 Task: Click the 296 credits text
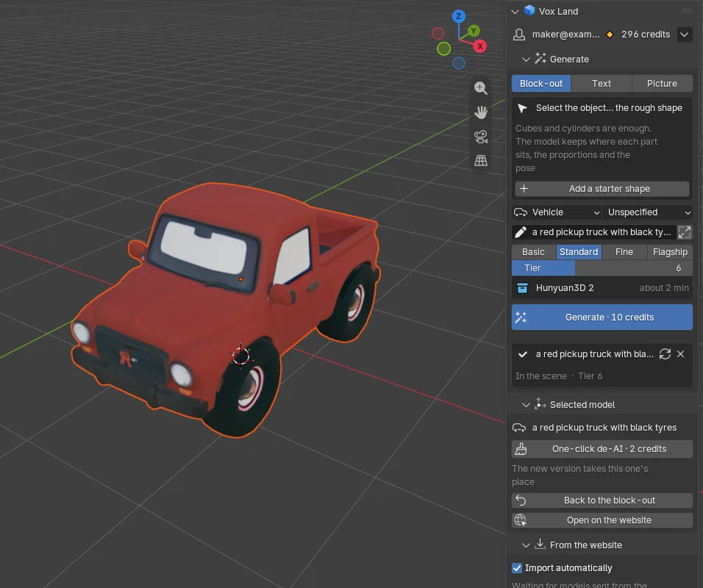pos(646,35)
